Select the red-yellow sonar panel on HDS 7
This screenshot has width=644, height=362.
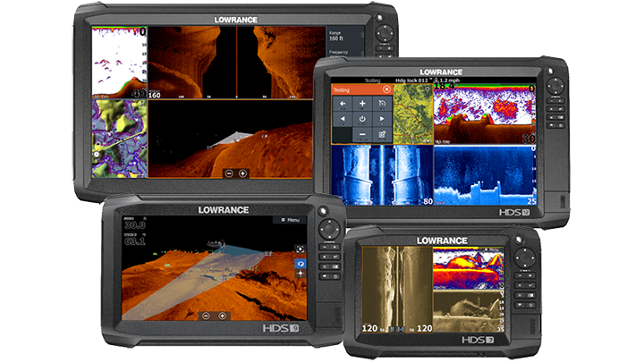[468, 267]
